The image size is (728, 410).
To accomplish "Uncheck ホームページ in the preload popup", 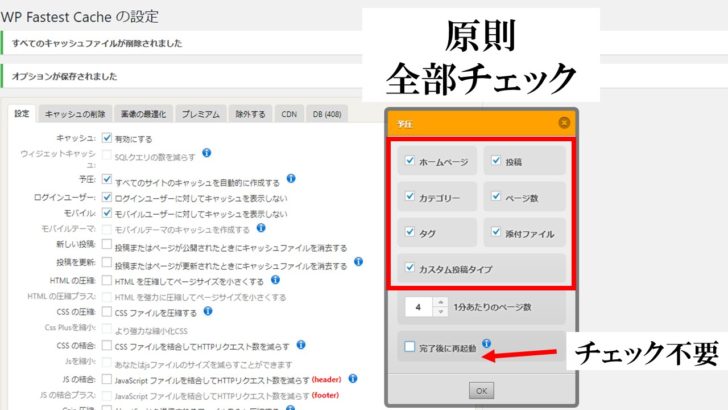I will (x=410, y=160).
